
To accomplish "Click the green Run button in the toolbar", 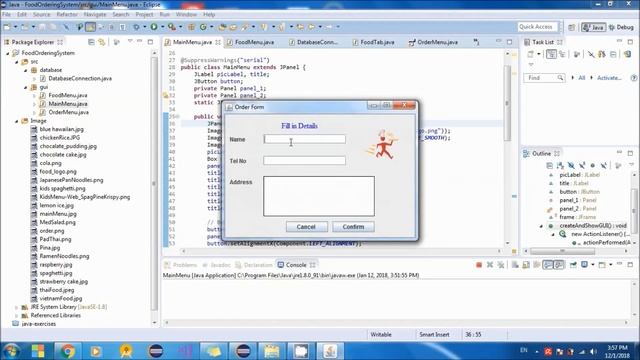I will point(154,27).
